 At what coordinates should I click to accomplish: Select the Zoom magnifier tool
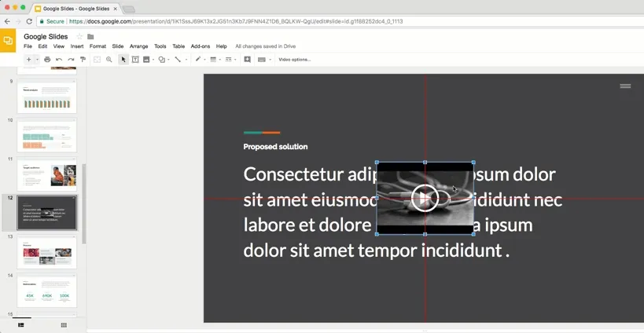coord(109,60)
